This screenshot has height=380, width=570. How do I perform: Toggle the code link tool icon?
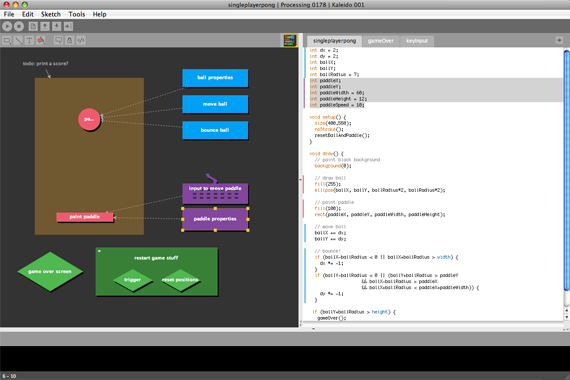click(x=81, y=40)
